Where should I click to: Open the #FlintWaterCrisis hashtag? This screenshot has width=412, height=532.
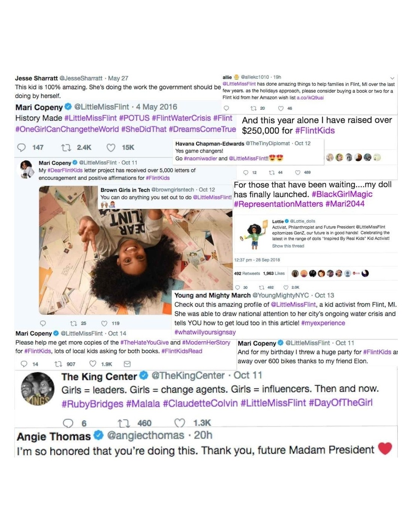[x=181, y=118]
